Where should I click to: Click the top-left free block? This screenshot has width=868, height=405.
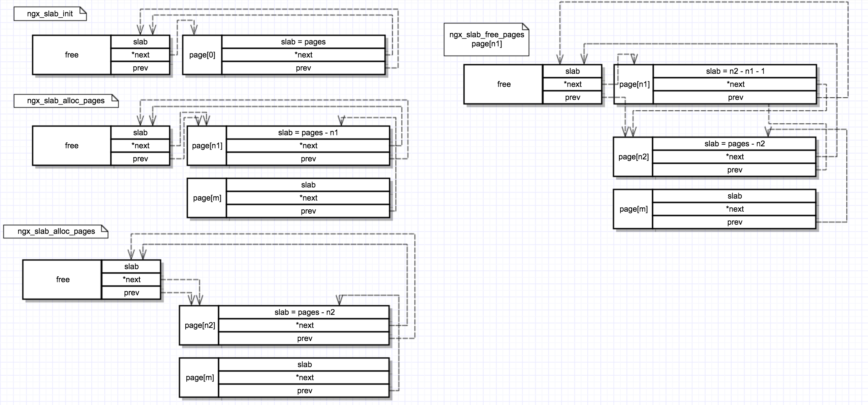[x=71, y=55]
